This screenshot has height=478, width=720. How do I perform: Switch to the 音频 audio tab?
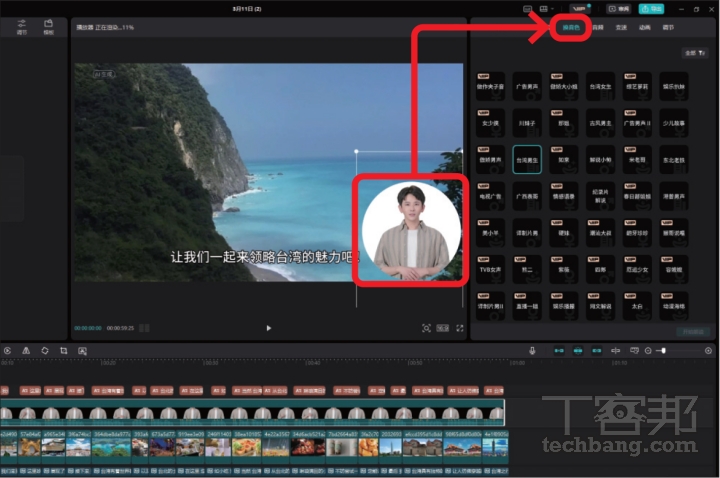598,28
